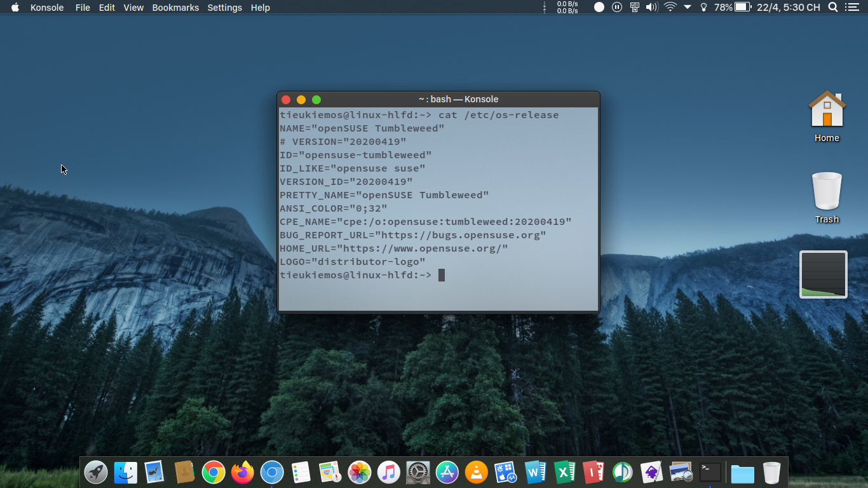The image size is (868, 488).
Task: Launch the Music note icon in dock
Action: click(x=389, y=472)
